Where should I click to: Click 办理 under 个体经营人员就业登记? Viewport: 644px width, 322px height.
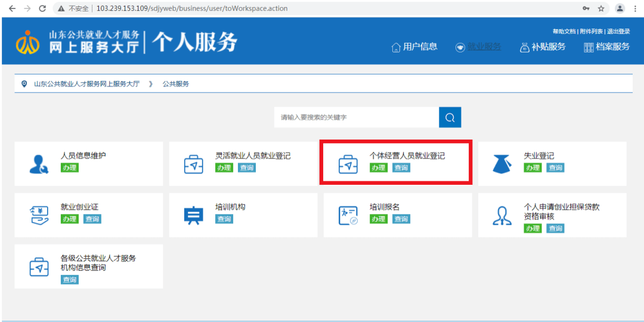tap(378, 168)
